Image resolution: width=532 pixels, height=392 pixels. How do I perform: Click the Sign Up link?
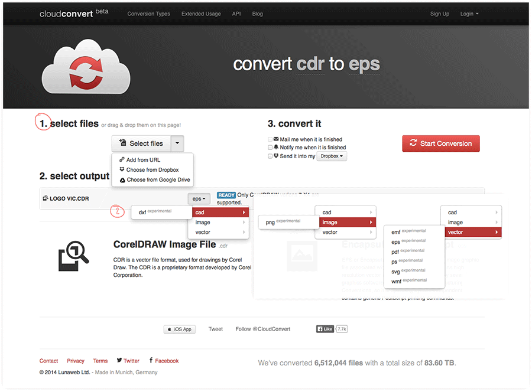(439, 14)
